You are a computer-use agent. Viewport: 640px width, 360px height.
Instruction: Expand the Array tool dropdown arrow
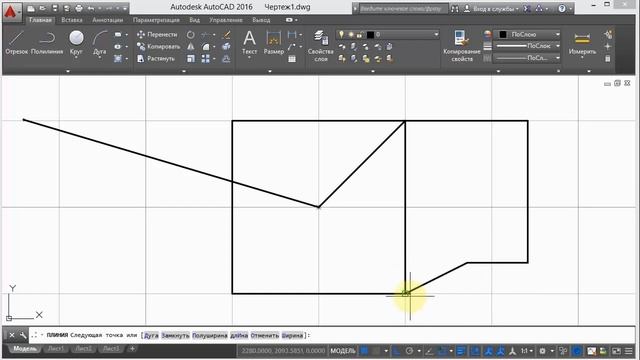coord(214,59)
